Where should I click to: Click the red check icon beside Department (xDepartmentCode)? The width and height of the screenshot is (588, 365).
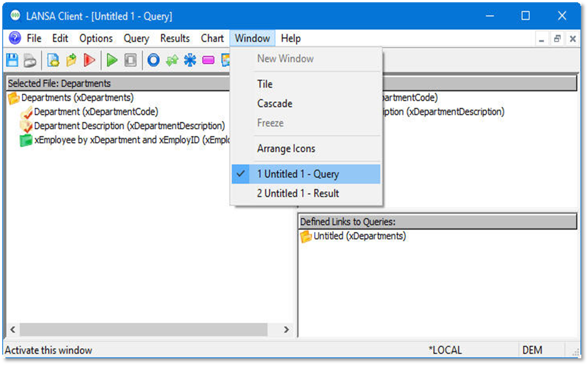click(x=26, y=112)
